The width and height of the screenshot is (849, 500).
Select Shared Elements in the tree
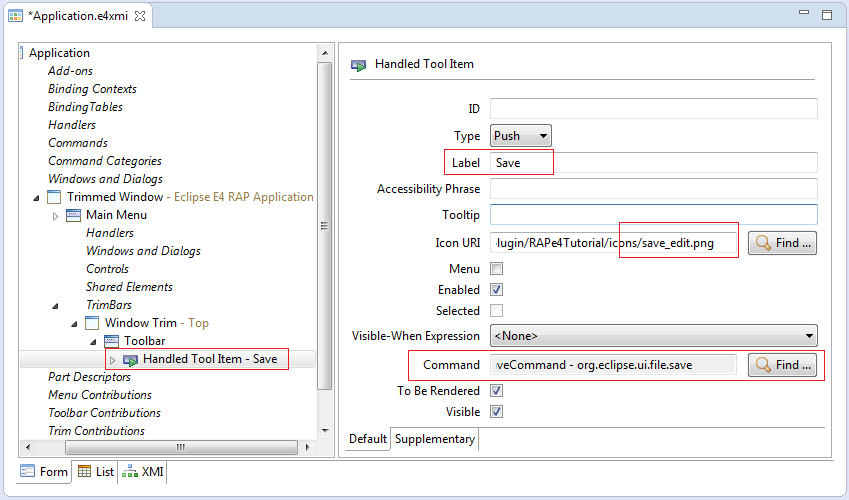coord(129,287)
